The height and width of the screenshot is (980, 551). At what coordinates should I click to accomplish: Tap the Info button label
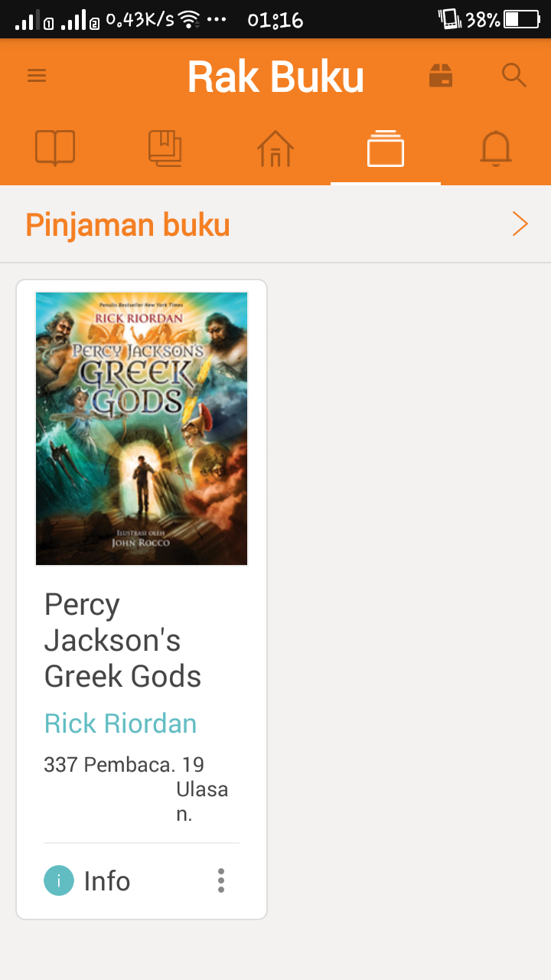click(107, 881)
